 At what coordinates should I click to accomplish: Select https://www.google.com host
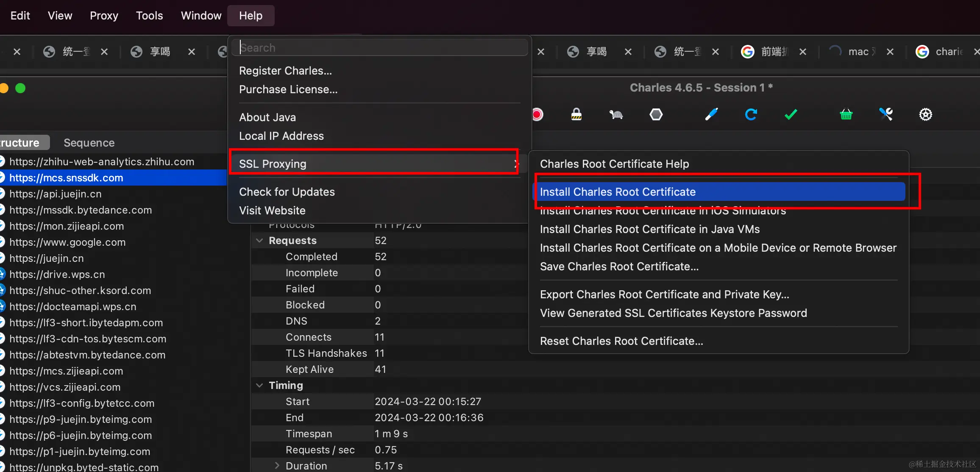coord(67,242)
